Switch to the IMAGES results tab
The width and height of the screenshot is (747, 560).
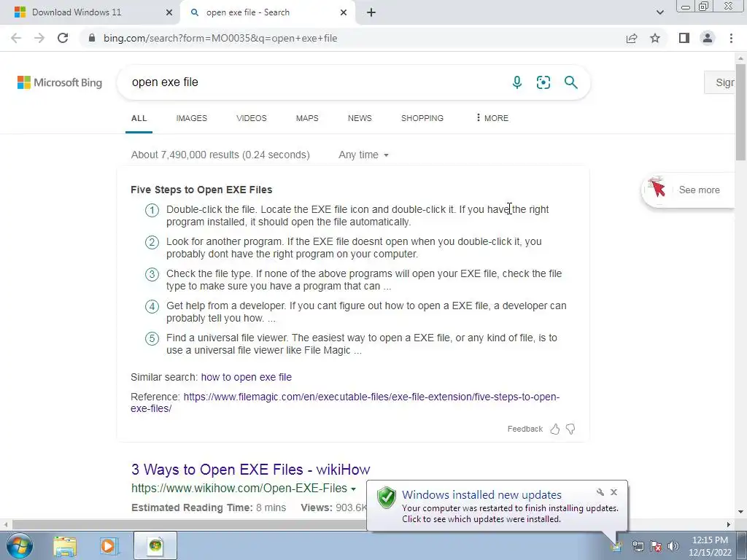pos(192,118)
